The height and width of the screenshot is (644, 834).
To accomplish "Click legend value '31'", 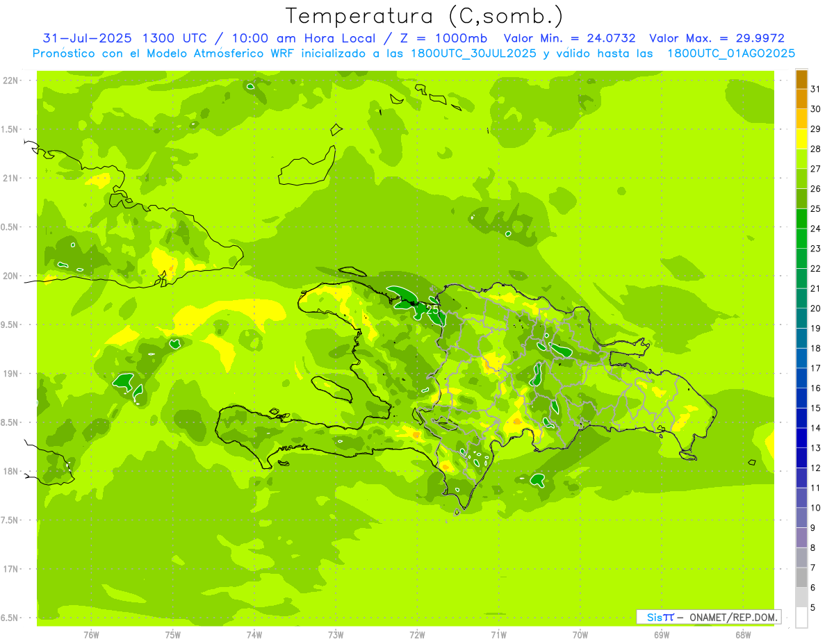I will click(816, 89).
